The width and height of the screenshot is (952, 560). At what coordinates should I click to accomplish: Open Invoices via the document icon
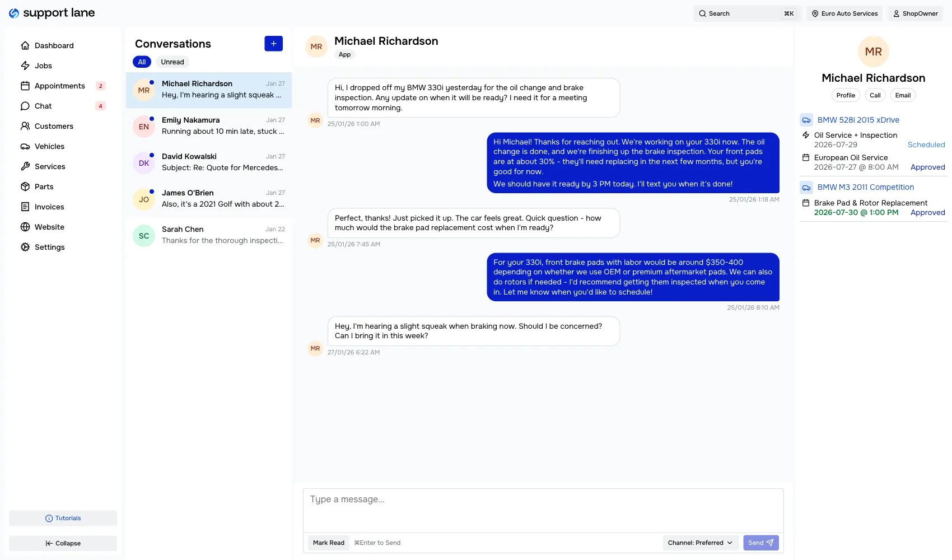coord(25,207)
